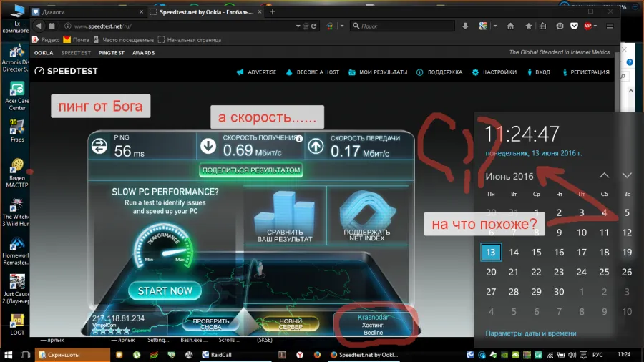Switch to the Диалоги browser tab

tap(88, 12)
